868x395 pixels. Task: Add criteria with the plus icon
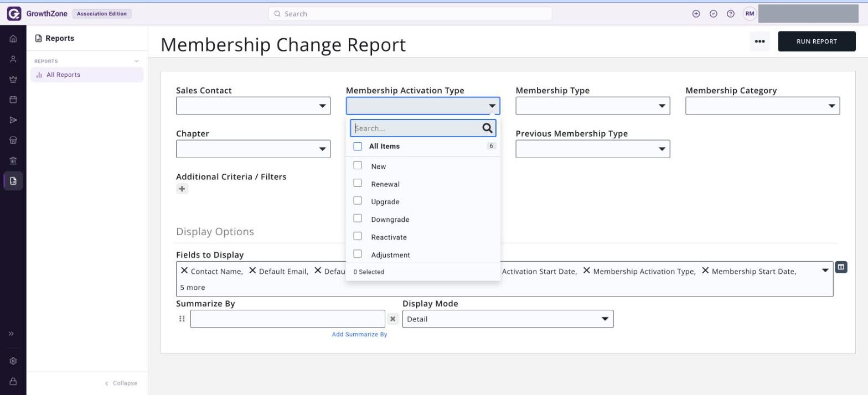coord(182,189)
